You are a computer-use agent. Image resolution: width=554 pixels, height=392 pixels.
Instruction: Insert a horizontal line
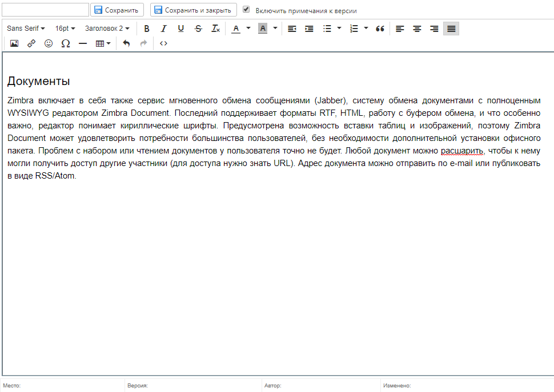[x=83, y=43]
